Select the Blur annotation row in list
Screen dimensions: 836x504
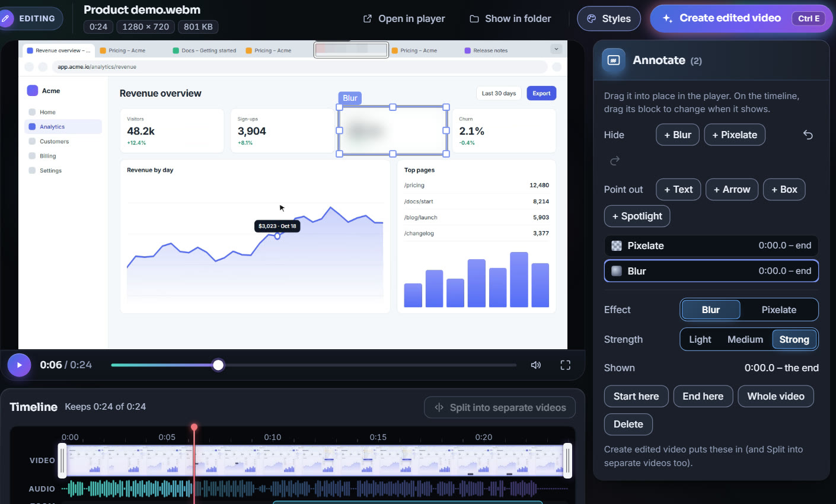[711, 271]
